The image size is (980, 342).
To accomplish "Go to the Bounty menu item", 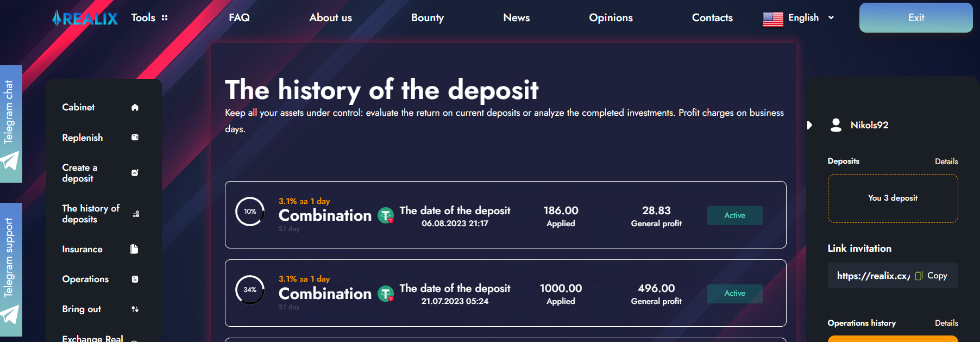I will click(428, 18).
